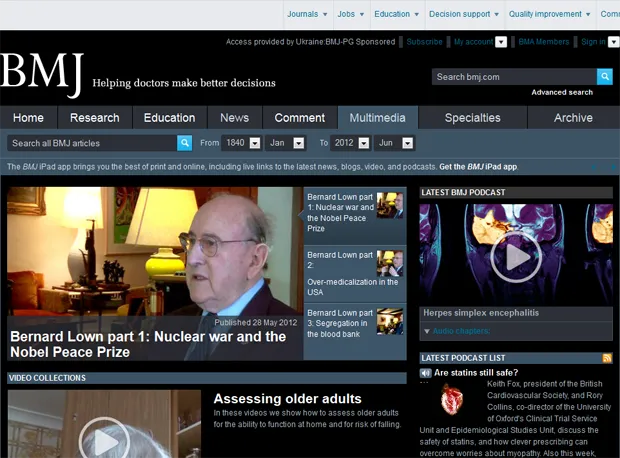Image resolution: width=620 pixels, height=458 pixels.
Task: Click the Search all BMJ articles field
Action: tap(92, 143)
